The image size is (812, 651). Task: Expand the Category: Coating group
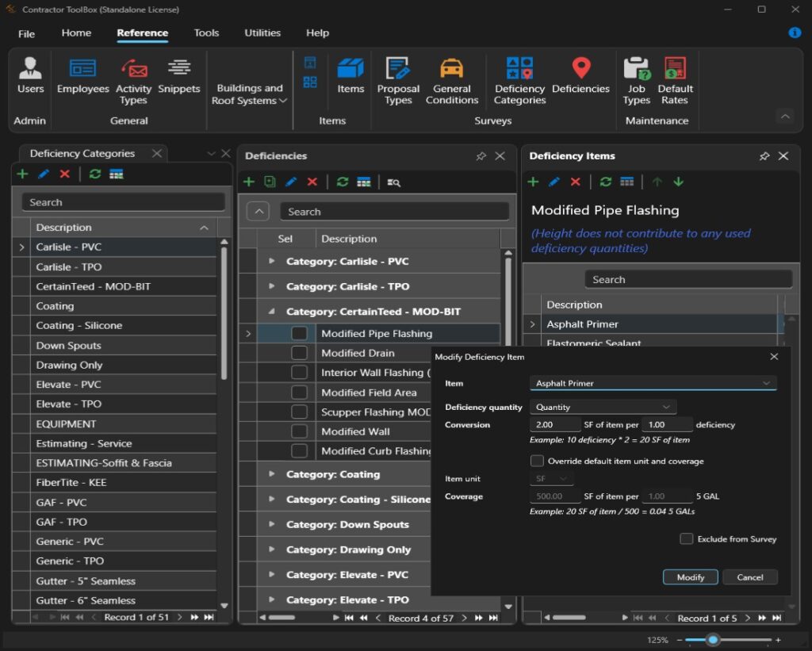[272, 474]
